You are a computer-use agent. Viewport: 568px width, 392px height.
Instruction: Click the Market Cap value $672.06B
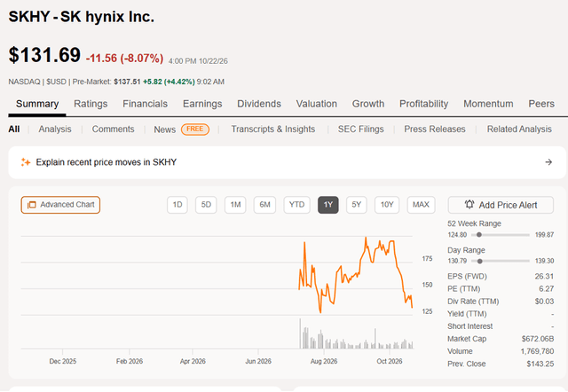(538, 339)
